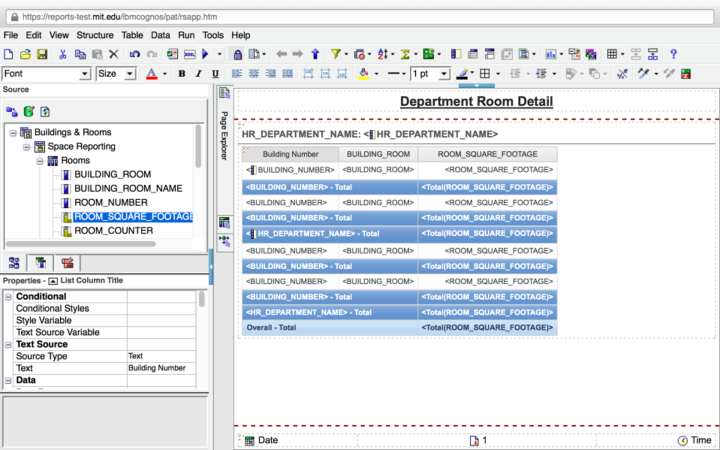The width and height of the screenshot is (720, 450).
Task: Toggle Italic formatting
Action: pos(199,74)
